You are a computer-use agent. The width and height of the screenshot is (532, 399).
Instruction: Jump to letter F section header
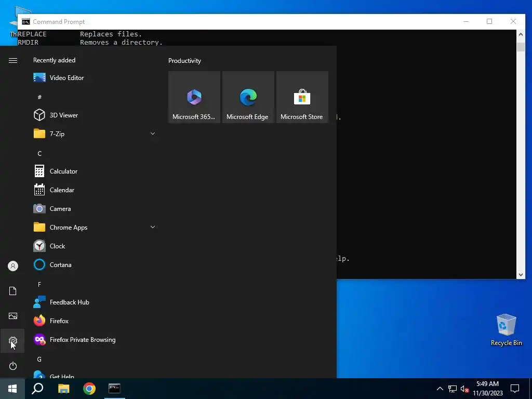click(39, 284)
